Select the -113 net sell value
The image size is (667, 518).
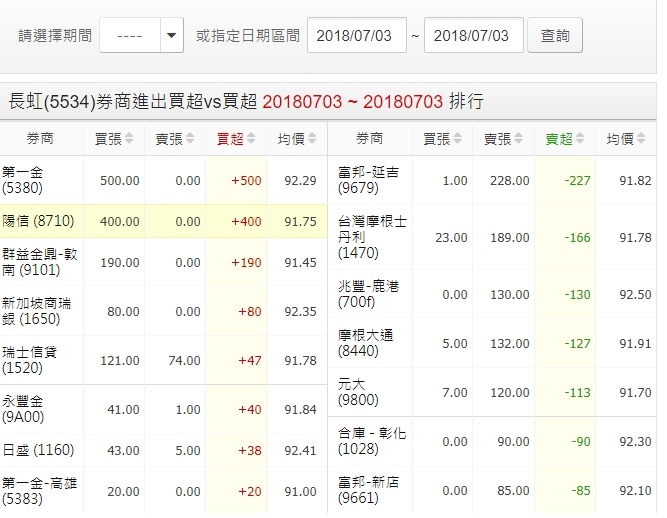pyautogui.click(x=577, y=393)
